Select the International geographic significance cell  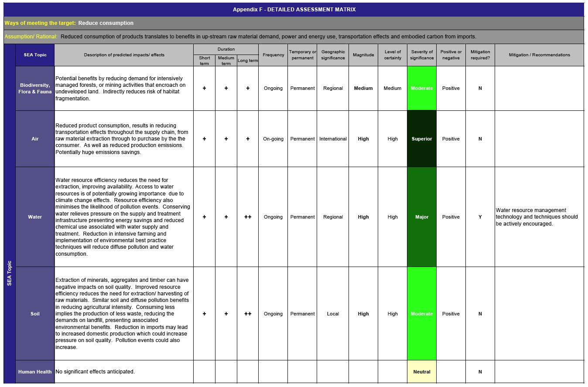point(333,139)
